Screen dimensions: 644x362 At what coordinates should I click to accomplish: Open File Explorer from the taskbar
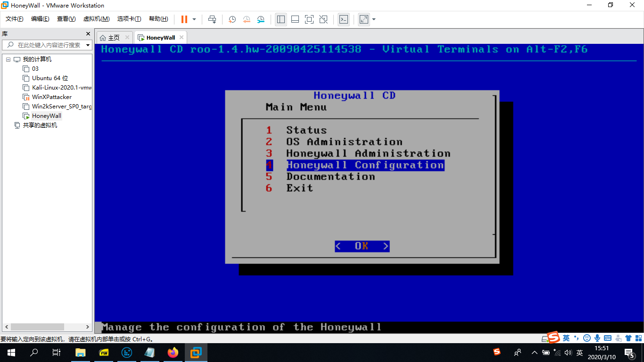tap(81, 353)
